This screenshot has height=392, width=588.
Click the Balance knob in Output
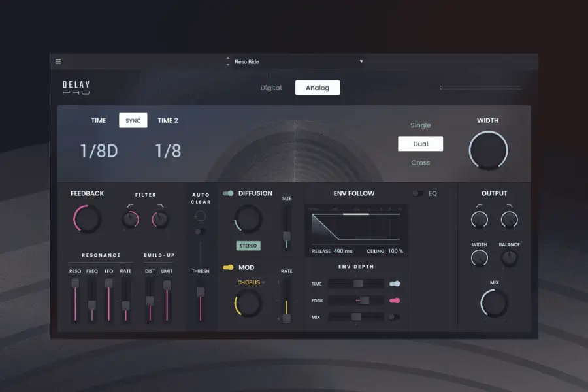coord(509,258)
